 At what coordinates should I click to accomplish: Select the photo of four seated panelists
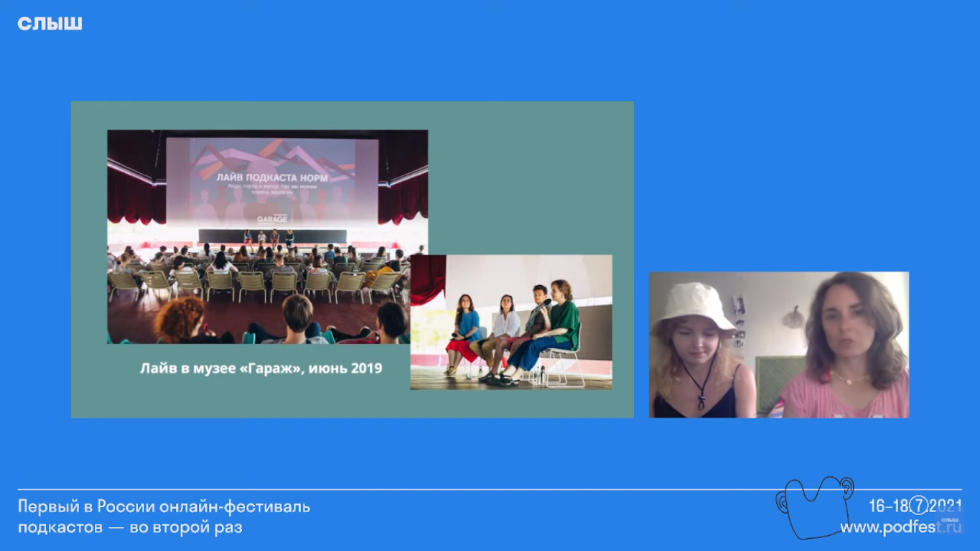coord(511,322)
